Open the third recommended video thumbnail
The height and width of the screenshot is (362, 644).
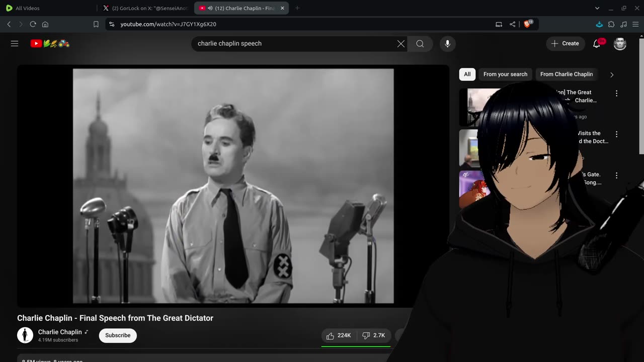coord(471,190)
